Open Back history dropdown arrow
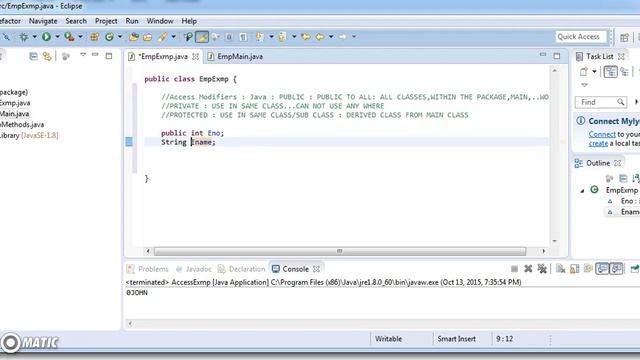The width and height of the screenshot is (640, 360). 331,37
